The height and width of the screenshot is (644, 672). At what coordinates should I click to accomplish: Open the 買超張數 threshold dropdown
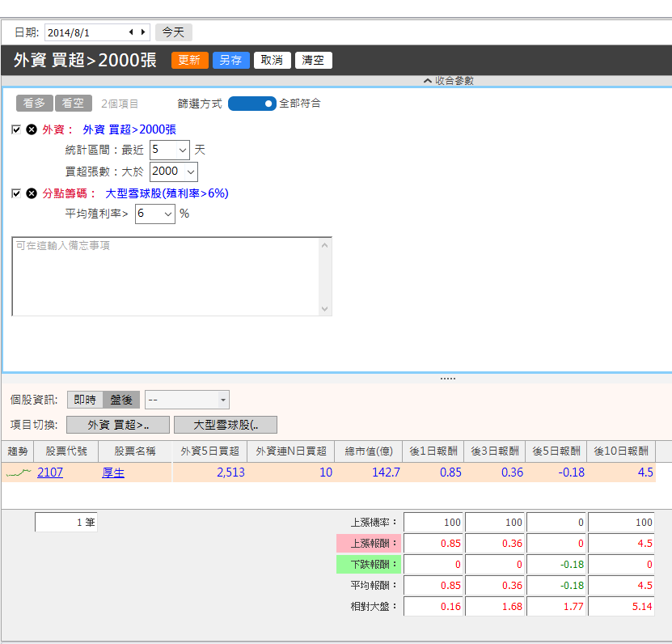174,172
